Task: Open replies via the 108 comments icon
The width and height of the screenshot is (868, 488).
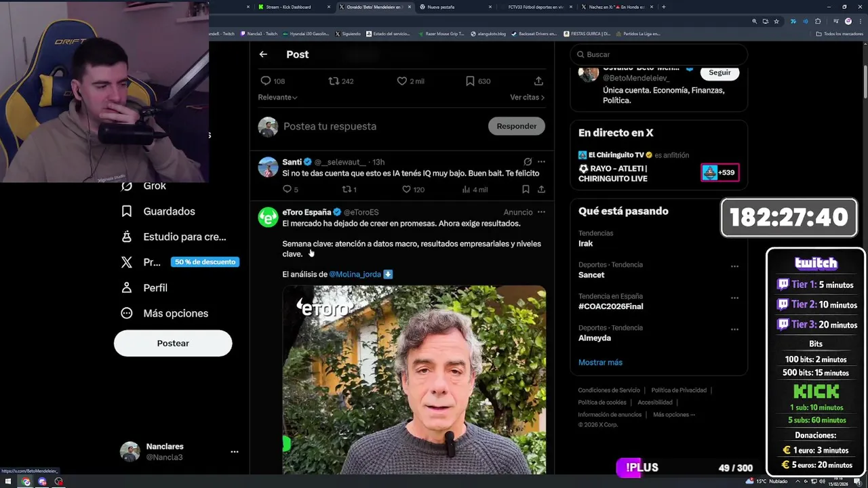Action: tap(266, 81)
